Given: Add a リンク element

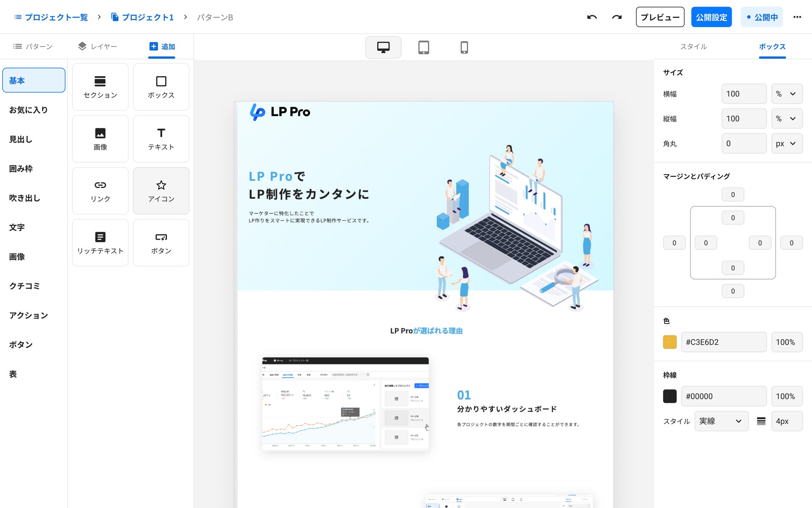Looking at the screenshot, I should (100, 191).
